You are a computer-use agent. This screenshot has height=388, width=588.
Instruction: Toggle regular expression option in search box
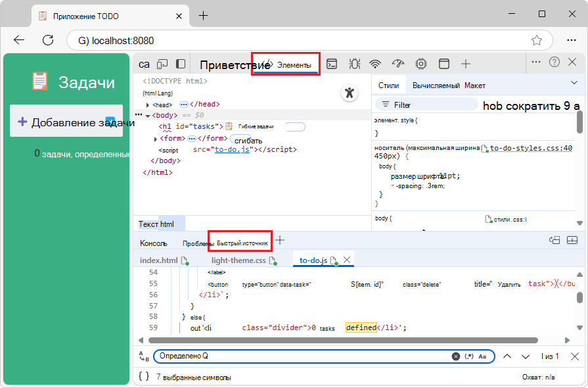pyautogui.click(x=469, y=356)
